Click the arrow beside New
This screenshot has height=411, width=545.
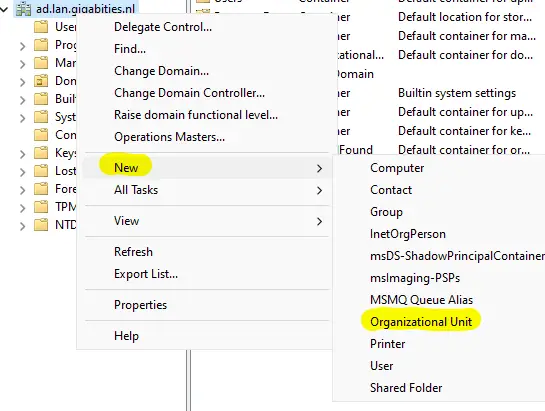pyautogui.click(x=319, y=168)
